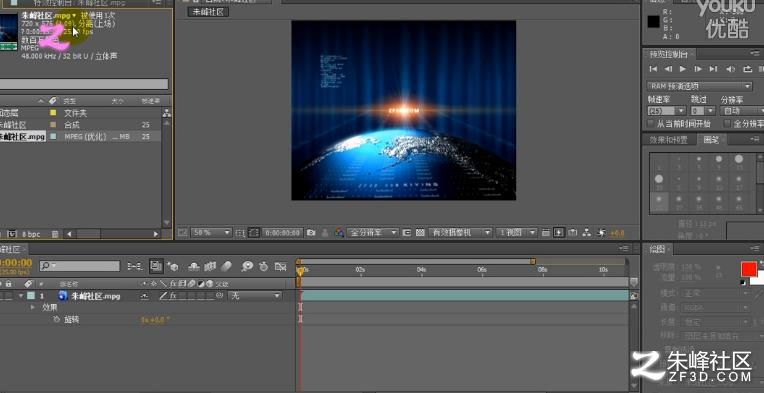This screenshot has width=764, height=393.
Task: Enable the 全分辨率 checkbox in preview panel
Action: pos(727,124)
